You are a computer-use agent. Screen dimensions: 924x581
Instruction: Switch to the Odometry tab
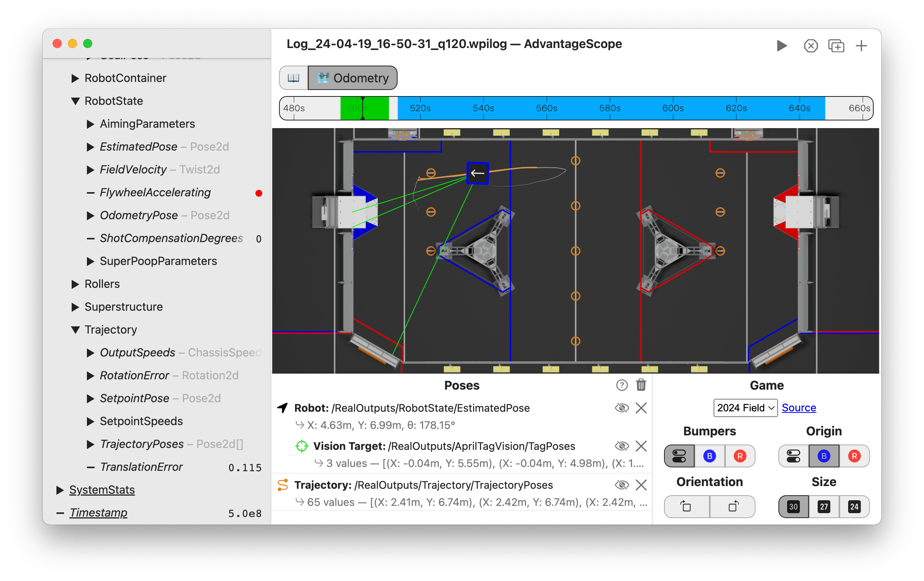click(x=353, y=78)
